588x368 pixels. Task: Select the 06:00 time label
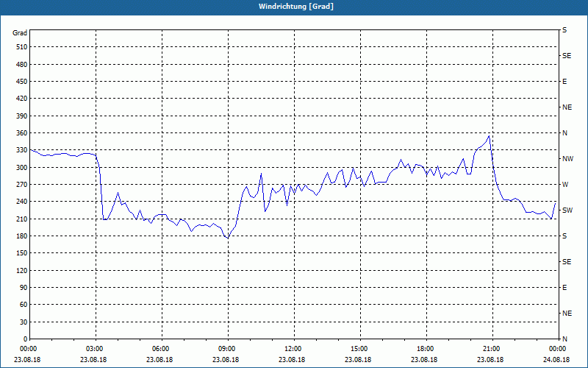162,349
